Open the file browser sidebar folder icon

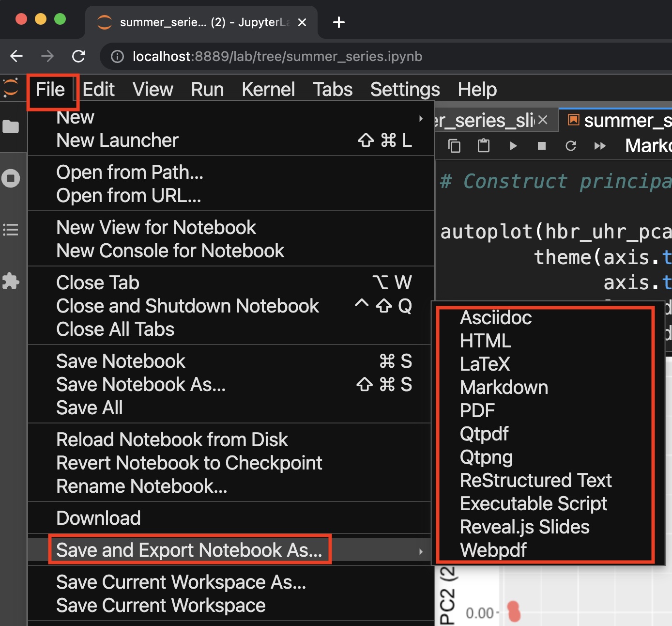(11, 127)
